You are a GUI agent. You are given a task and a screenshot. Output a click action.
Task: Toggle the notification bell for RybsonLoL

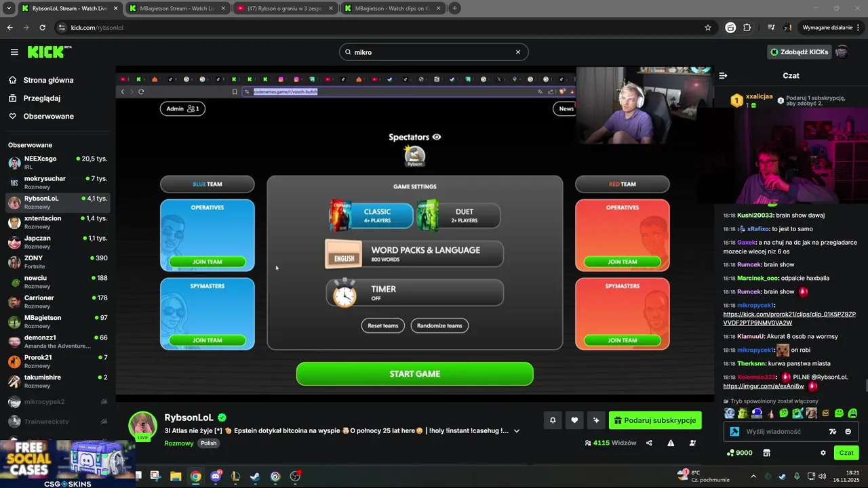553,420
